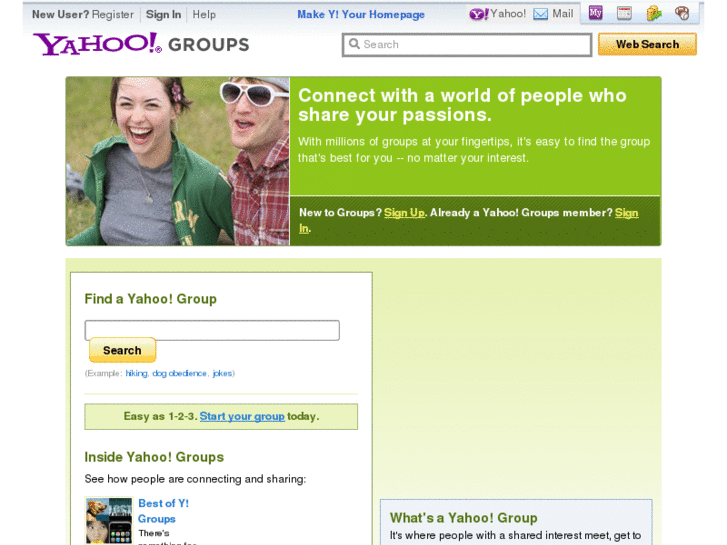727x545 pixels.
Task: Open Best of Y! Groups link
Action: 163,511
